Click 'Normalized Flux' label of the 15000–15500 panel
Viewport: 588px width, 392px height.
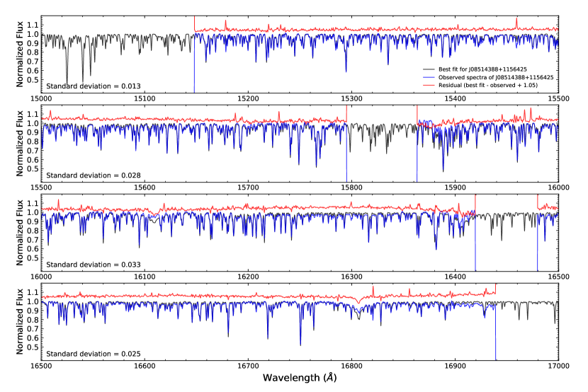coord(20,54)
